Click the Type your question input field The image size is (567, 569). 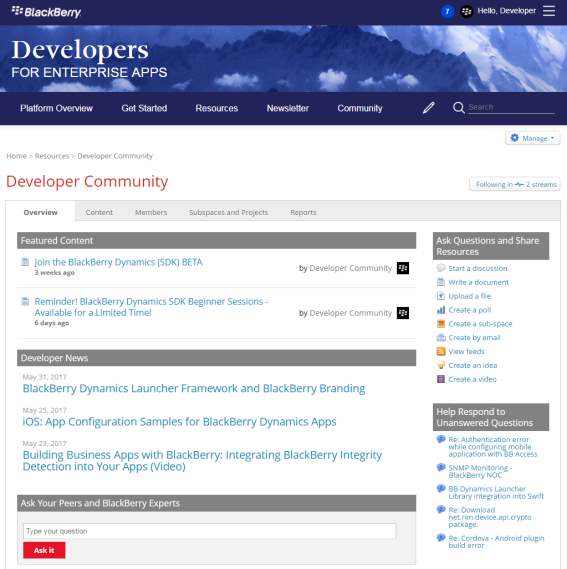[209, 531]
